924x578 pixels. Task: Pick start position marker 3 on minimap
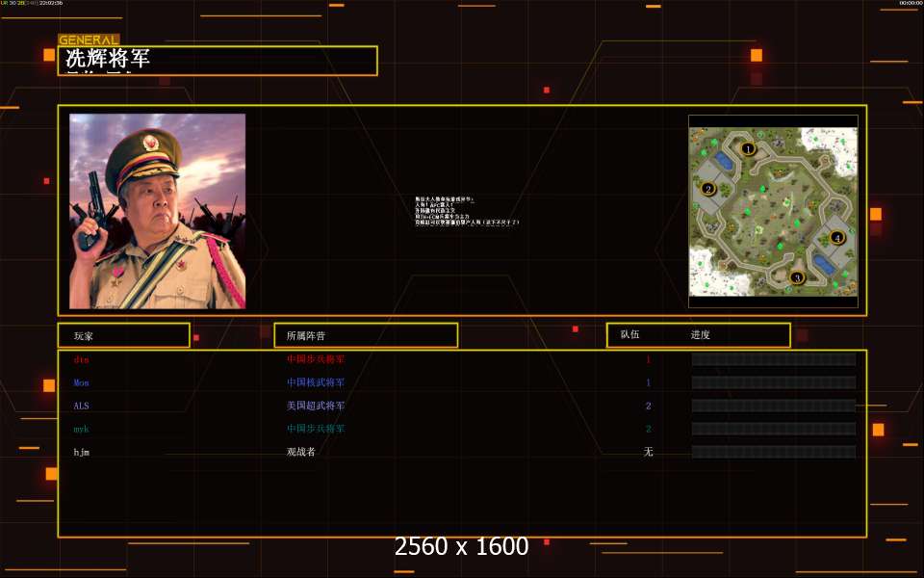pyautogui.click(x=797, y=277)
